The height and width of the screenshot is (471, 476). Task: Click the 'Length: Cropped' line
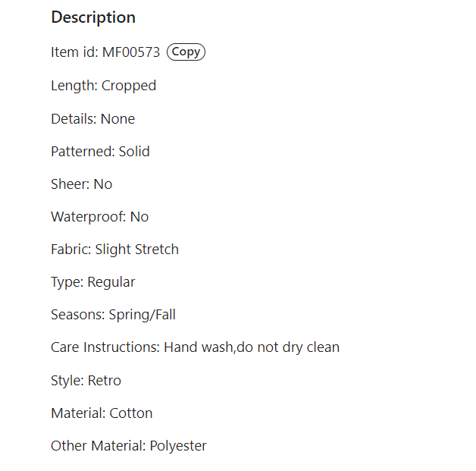click(x=103, y=86)
